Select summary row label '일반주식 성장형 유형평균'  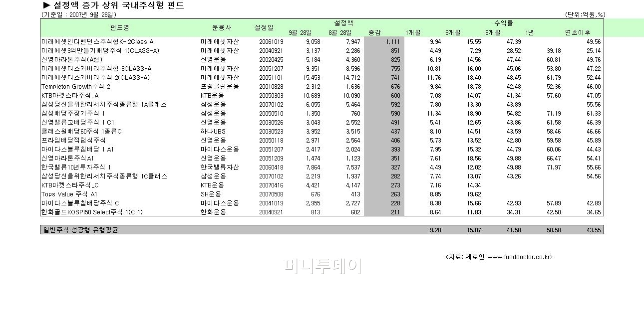pyautogui.click(x=80, y=230)
